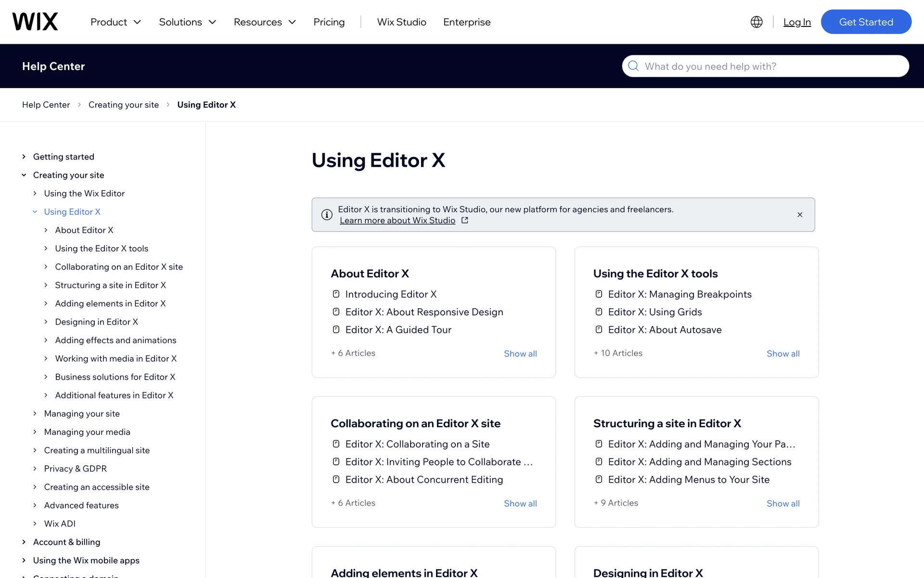Open the Pricing menu item
Viewport: 924px width, 578px height.
pyautogui.click(x=329, y=22)
